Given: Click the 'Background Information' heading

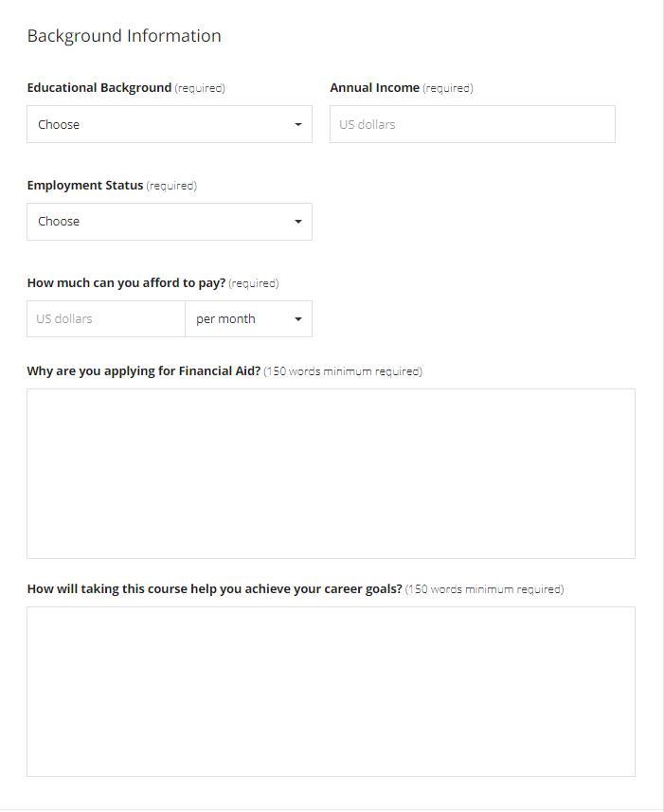Looking at the screenshot, I should (x=124, y=36).
